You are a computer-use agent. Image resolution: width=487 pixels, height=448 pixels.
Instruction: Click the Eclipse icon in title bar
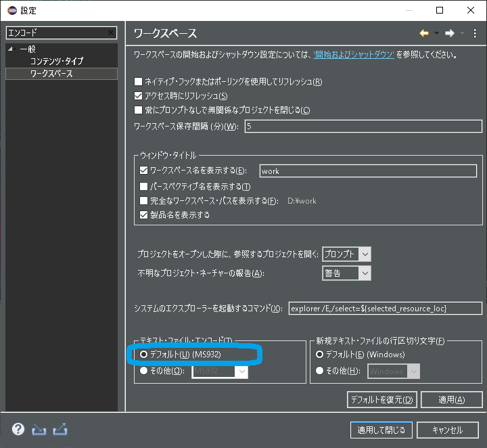tap(12, 10)
